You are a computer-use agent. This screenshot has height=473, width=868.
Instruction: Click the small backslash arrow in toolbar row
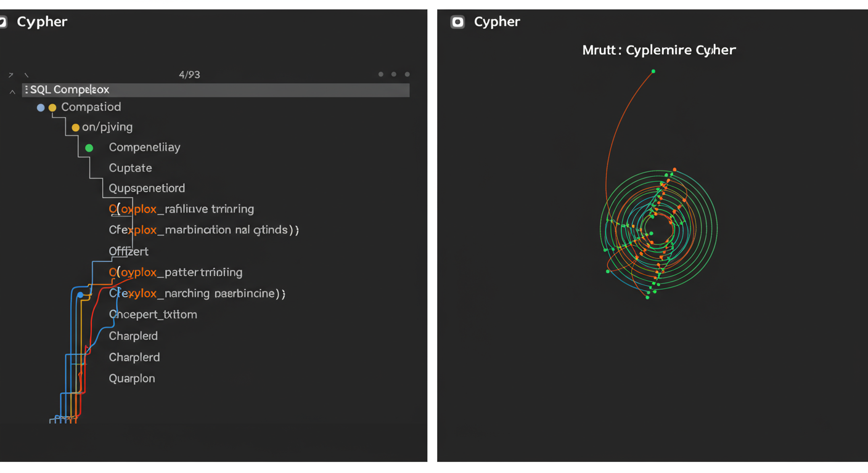[26, 75]
